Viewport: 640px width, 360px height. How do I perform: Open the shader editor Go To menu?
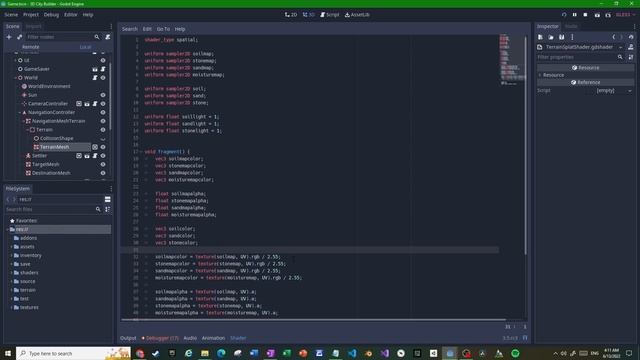(163, 29)
